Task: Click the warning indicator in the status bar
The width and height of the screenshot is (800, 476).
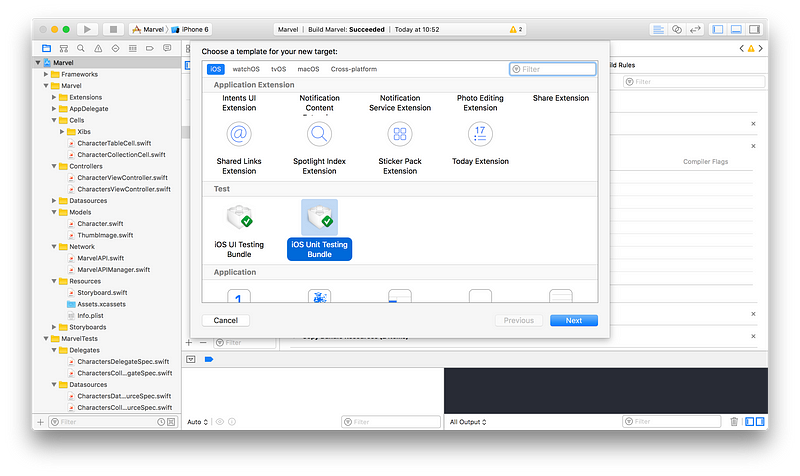Action: pos(516,30)
